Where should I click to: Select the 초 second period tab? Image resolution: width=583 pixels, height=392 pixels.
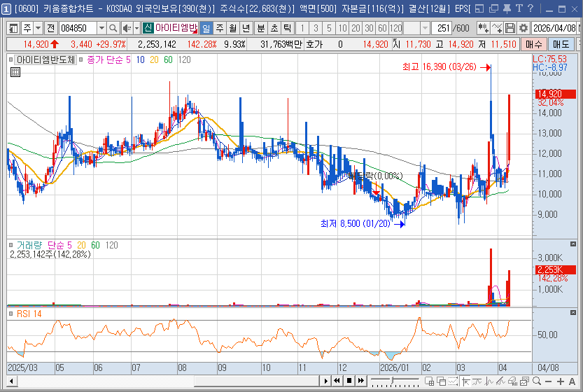coord(274,28)
